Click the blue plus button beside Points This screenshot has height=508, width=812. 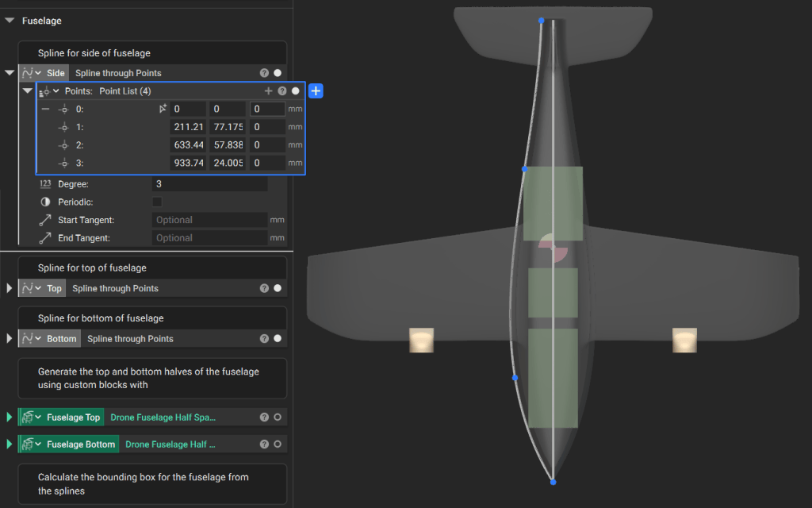click(316, 91)
